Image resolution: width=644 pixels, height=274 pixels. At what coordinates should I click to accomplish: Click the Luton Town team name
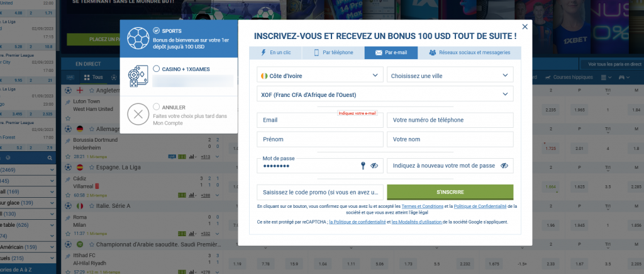point(86,101)
